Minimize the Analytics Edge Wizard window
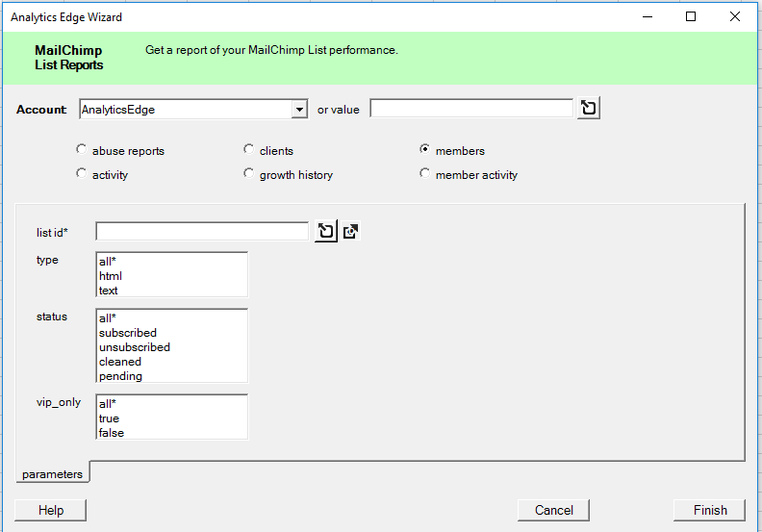This screenshot has height=532, width=762. pyautogui.click(x=648, y=16)
